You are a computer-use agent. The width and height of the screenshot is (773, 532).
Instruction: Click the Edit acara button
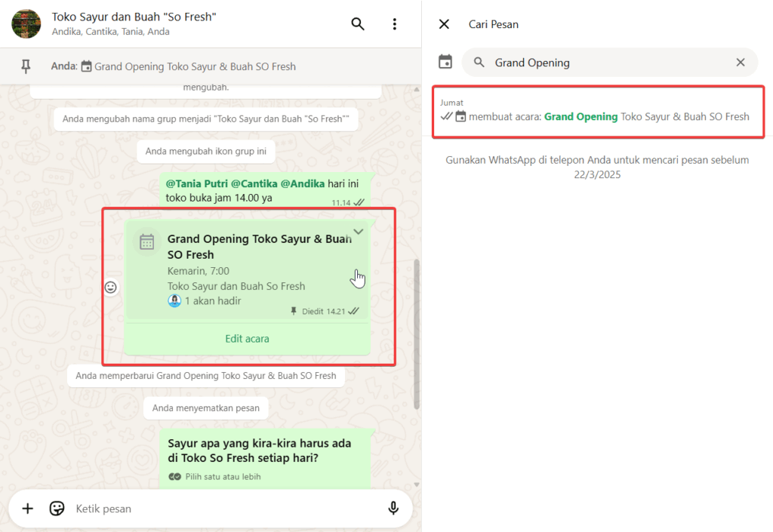247,339
